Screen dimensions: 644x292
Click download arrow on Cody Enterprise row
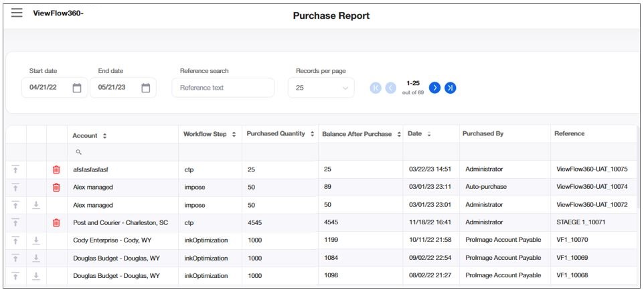pos(36,240)
